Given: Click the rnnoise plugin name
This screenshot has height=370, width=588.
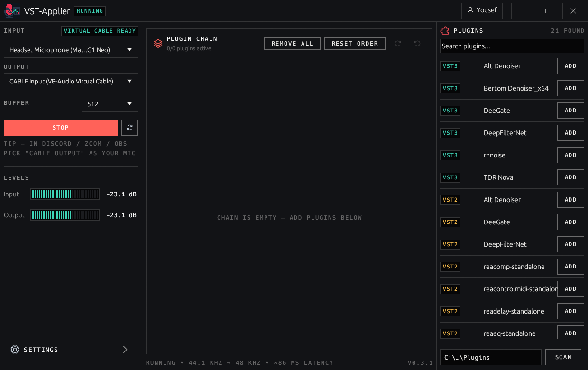Looking at the screenshot, I should coord(495,155).
